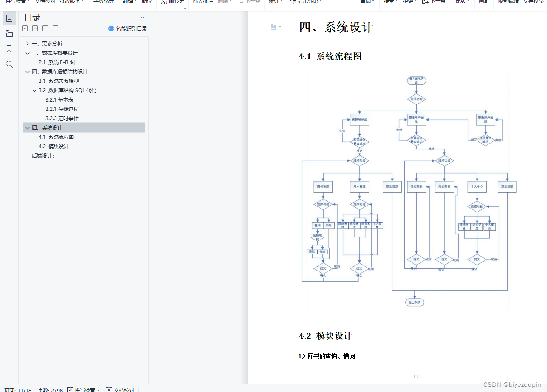Click page number 12 in the footer

point(416,376)
